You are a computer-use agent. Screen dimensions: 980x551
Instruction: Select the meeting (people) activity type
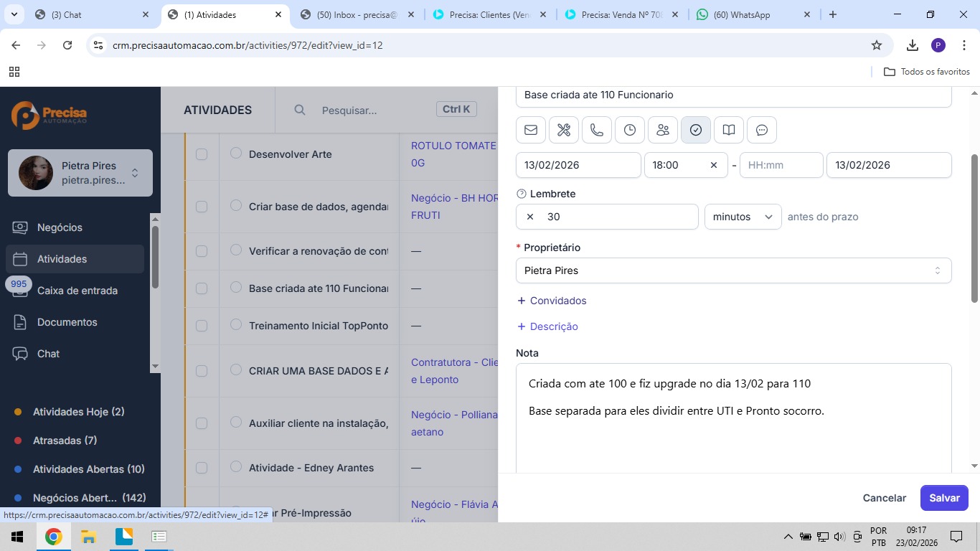663,130
